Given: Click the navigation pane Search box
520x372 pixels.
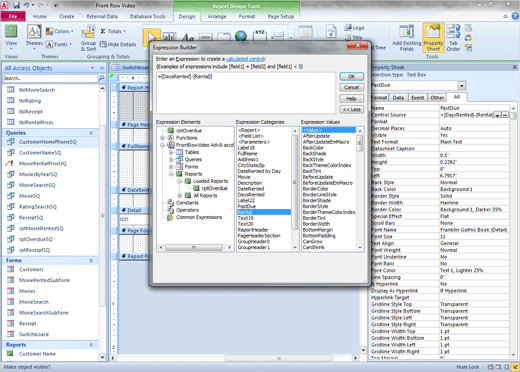Looking at the screenshot, I should pyautogui.click(x=50, y=78).
